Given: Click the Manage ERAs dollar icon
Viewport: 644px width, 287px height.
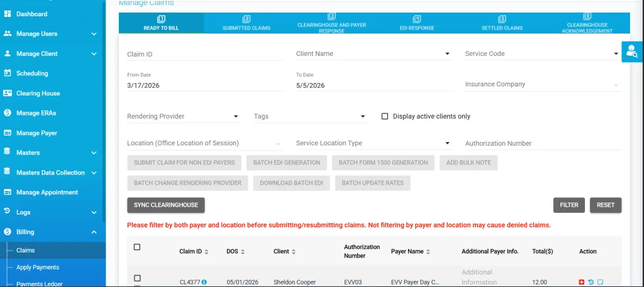Looking at the screenshot, I should (7, 113).
